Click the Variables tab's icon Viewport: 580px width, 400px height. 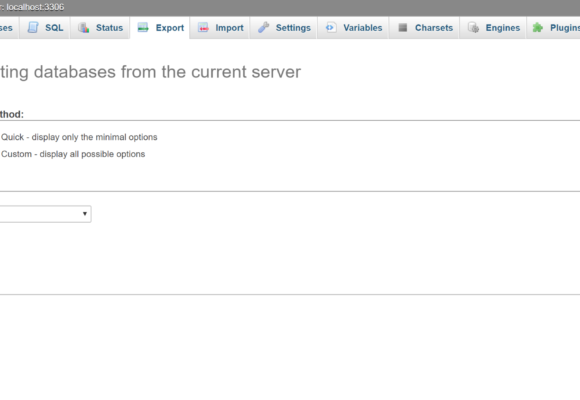[331, 27]
